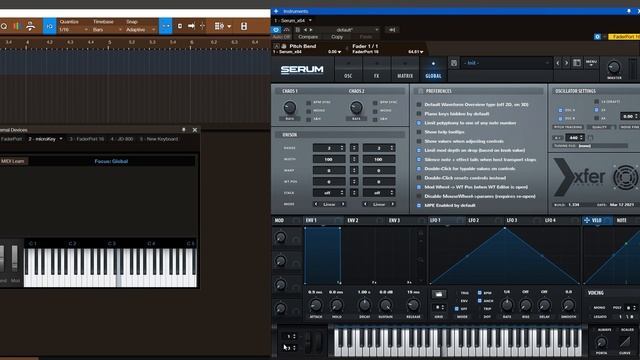Toggle Silence note effect tails checkbox
Image resolution: width=640 pixels, height=360 pixels.
point(419,160)
